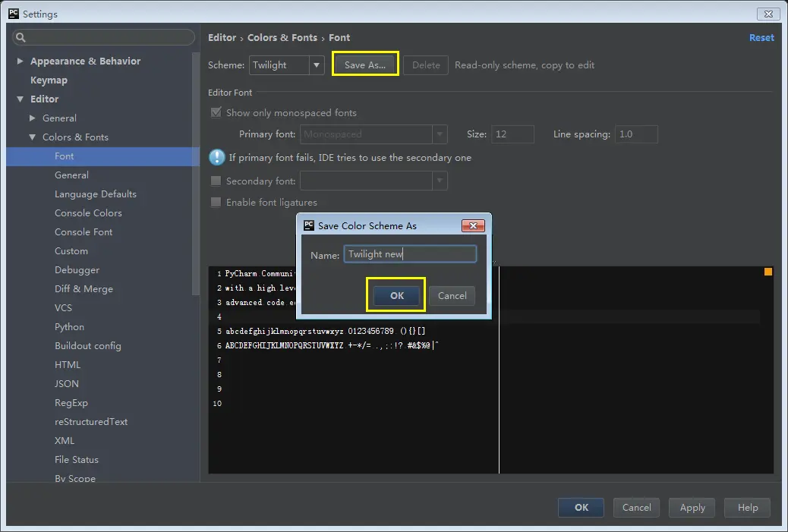Expand Appearance & Behavior tree node
This screenshot has height=532, width=788.
(20, 61)
